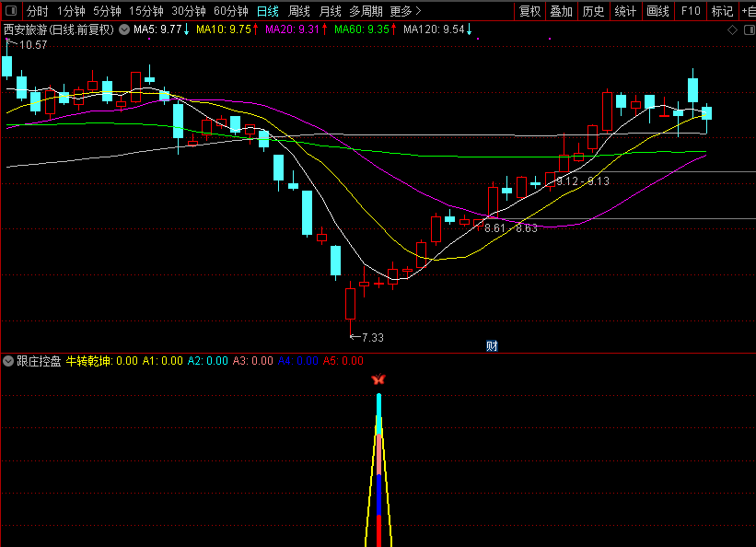Click the MA60: 9.35 label
This screenshot has width=756, height=547.
(x=362, y=29)
